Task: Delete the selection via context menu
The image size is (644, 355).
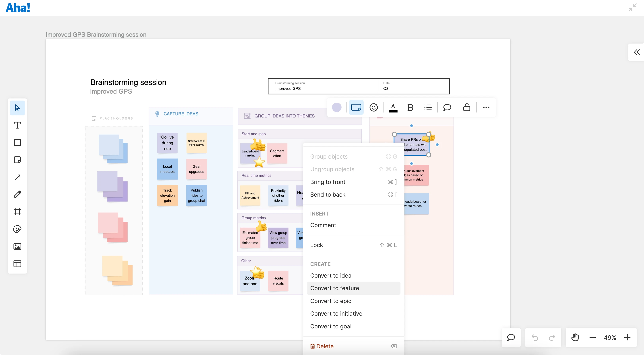Action: [x=325, y=346]
